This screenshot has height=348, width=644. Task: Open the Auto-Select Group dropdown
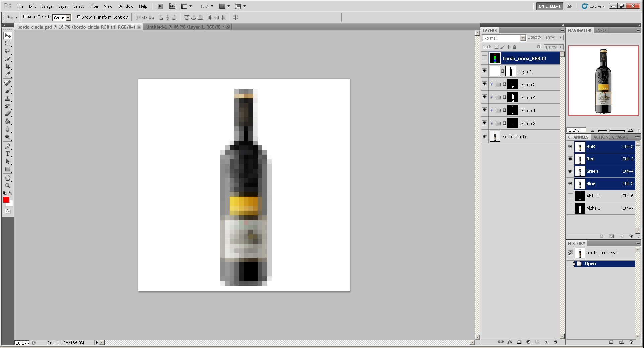62,18
